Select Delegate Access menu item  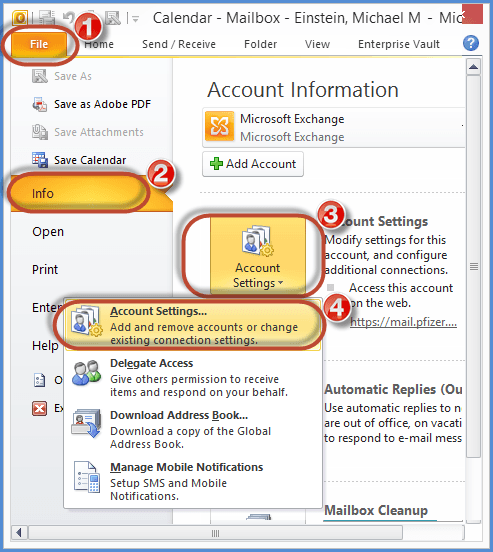click(x=192, y=377)
